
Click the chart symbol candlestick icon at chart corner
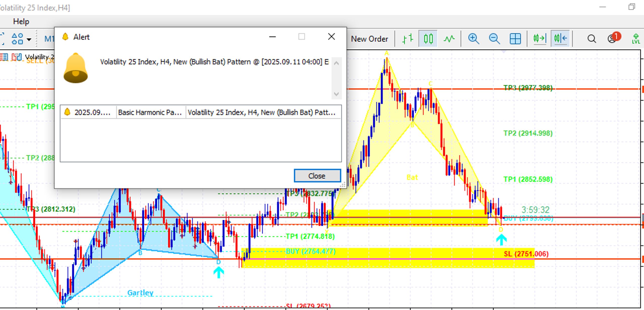(16, 57)
